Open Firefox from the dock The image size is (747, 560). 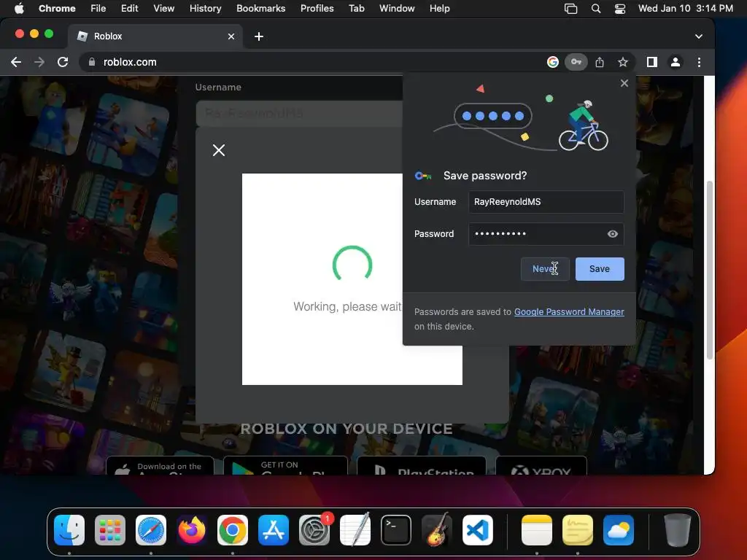pos(192,530)
